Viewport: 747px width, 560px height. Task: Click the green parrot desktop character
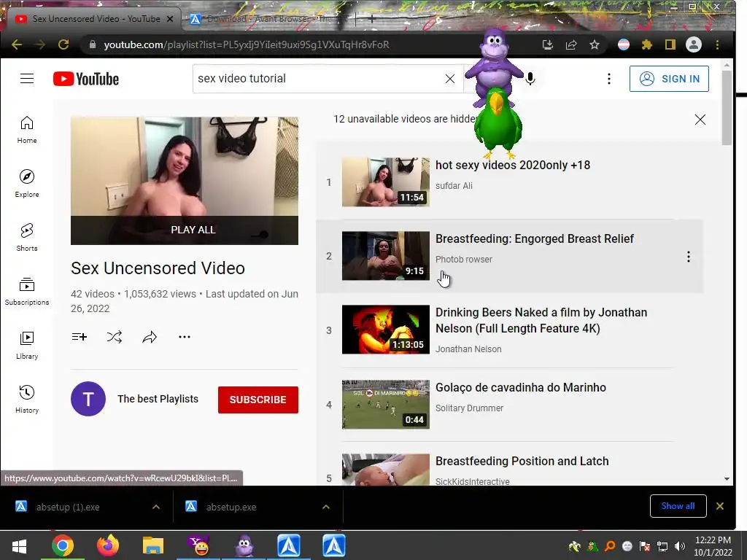(498, 122)
